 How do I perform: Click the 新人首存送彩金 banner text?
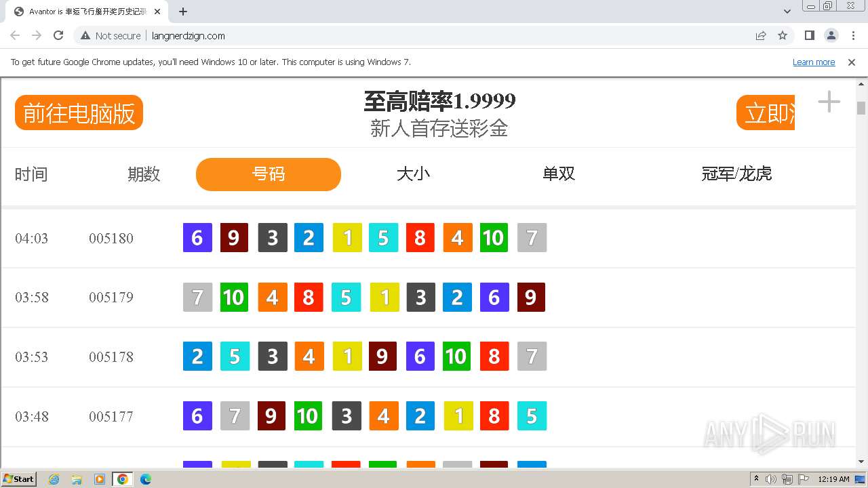(439, 128)
